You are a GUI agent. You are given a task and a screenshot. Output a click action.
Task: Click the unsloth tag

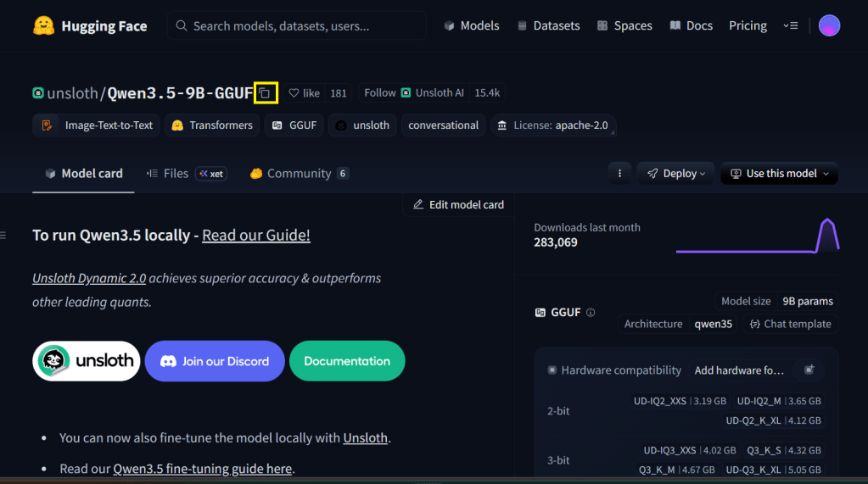click(x=362, y=125)
